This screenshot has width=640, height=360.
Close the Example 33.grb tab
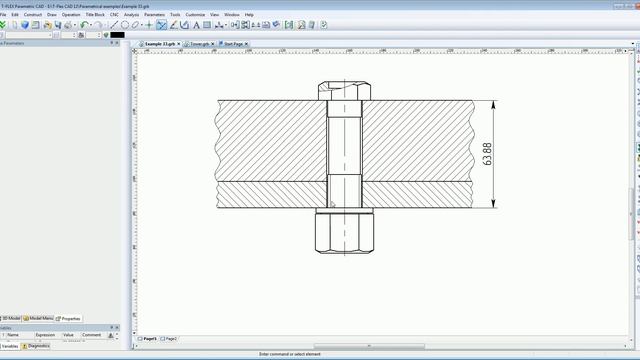pos(178,44)
